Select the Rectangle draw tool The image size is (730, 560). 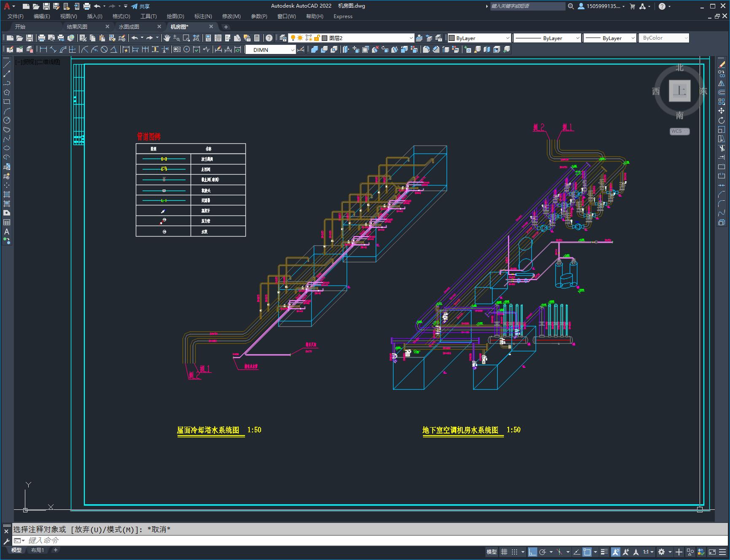7,102
